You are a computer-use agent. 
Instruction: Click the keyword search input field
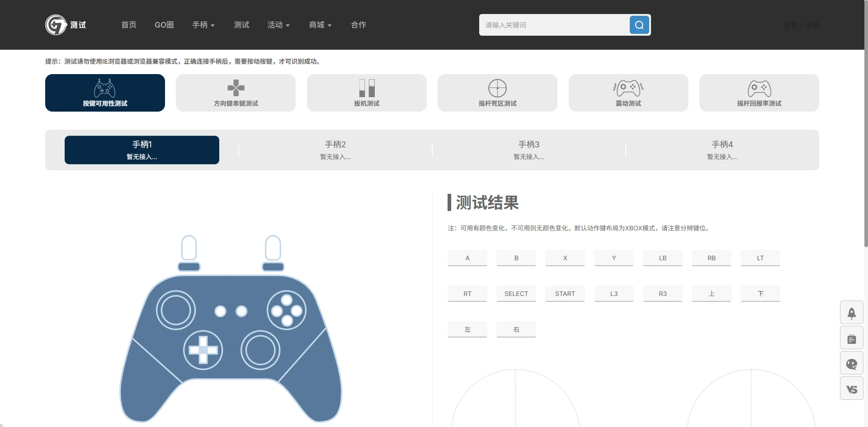point(554,25)
